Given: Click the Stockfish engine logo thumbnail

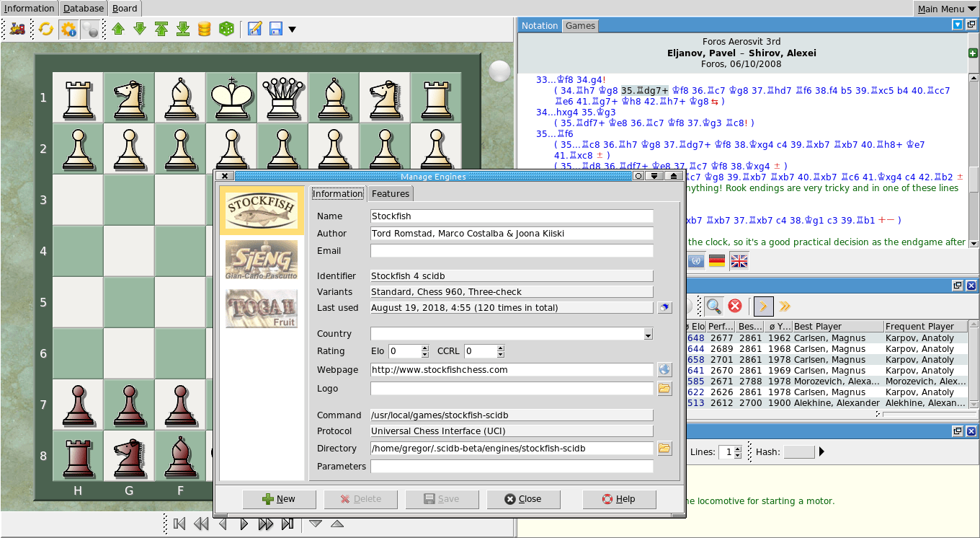Looking at the screenshot, I should coord(262,210).
